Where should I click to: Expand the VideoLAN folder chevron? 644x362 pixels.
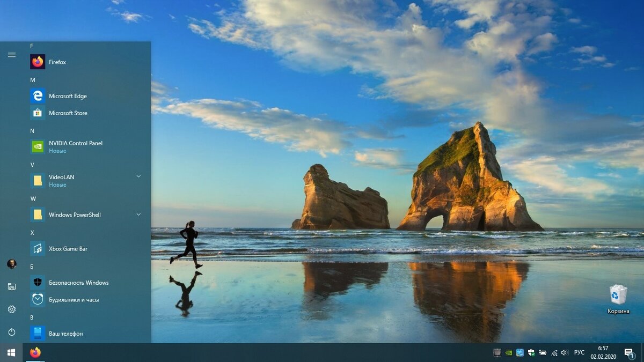(x=138, y=176)
